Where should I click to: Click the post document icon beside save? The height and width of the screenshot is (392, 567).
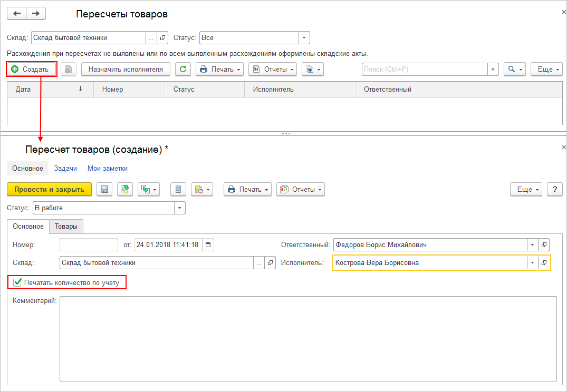point(125,189)
